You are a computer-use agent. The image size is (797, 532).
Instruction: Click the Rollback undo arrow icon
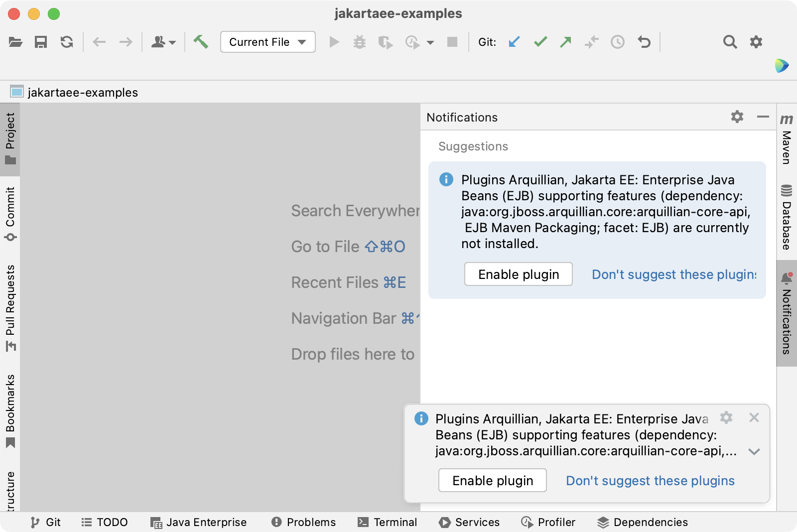coord(644,42)
